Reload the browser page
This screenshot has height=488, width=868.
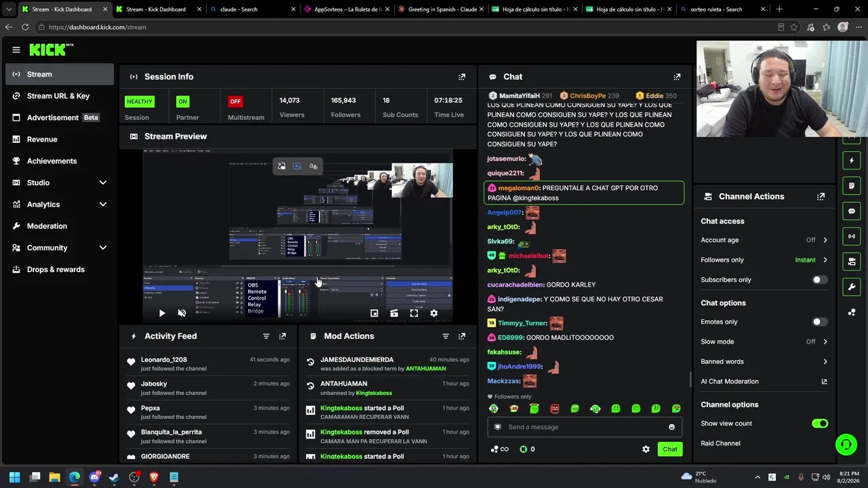[25, 27]
